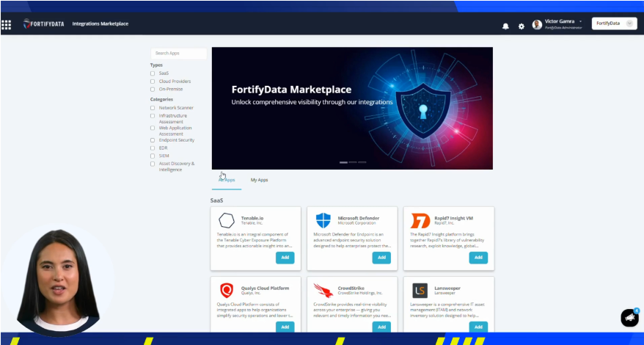Toggle Endpoint Security checkbox
The height and width of the screenshot is (345, 644).
[x=153, y=140]
